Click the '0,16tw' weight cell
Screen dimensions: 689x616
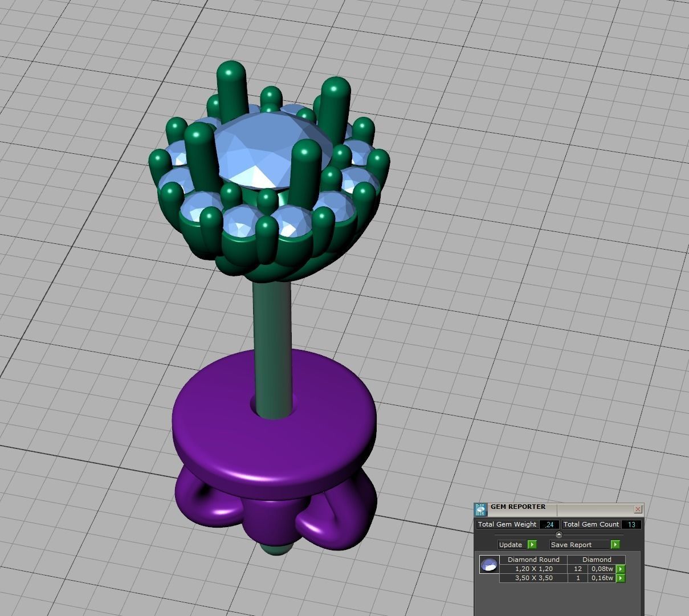pyautogui.click(x=602, y=578)
